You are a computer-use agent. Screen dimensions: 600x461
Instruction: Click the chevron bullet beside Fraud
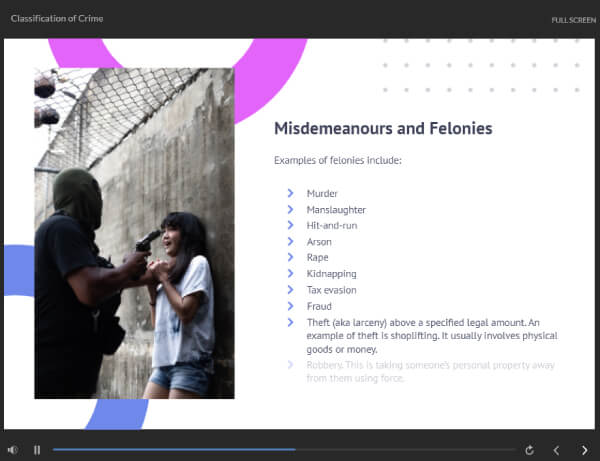coord(290,306)
